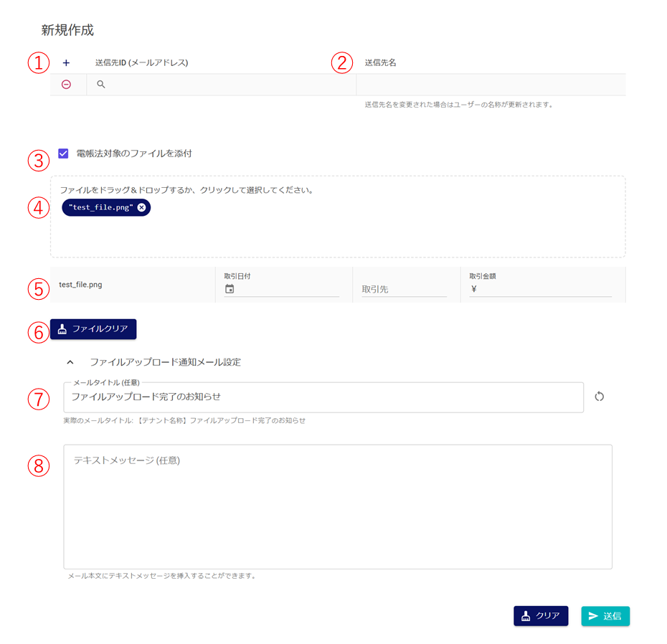Click the クリア button at the bottom
The width and height of the screenshot is (667, 644).
point(541,616)
